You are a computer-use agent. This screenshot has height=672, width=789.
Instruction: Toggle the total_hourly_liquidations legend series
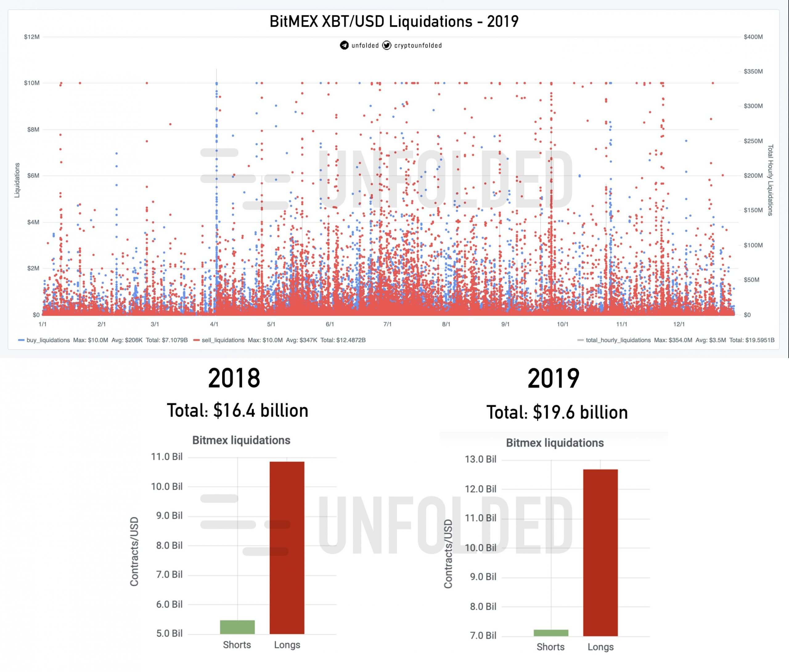tap(618, 340)
